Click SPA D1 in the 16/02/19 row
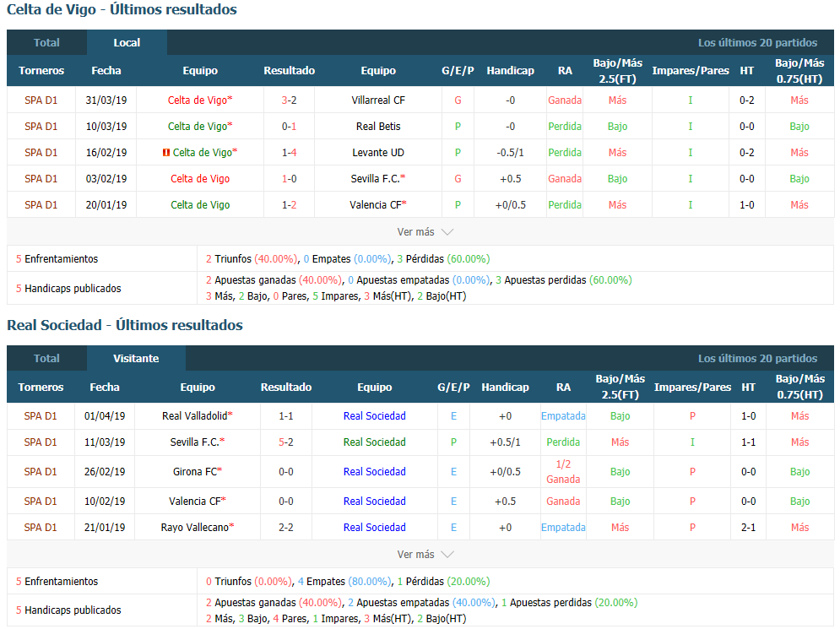Image resolution: width=840 pixels, height=629 pixels. (41, 153)
